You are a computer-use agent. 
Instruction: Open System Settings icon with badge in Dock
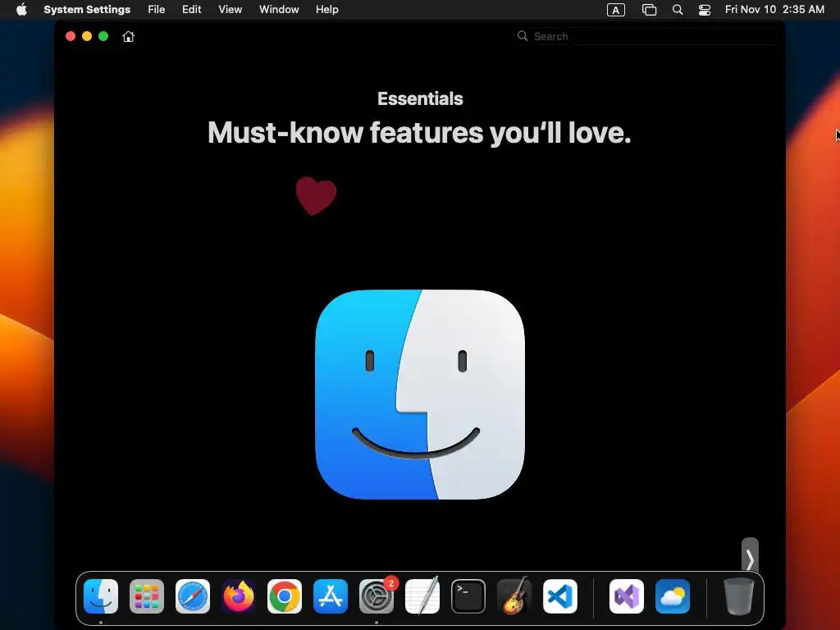pos(377,596)
